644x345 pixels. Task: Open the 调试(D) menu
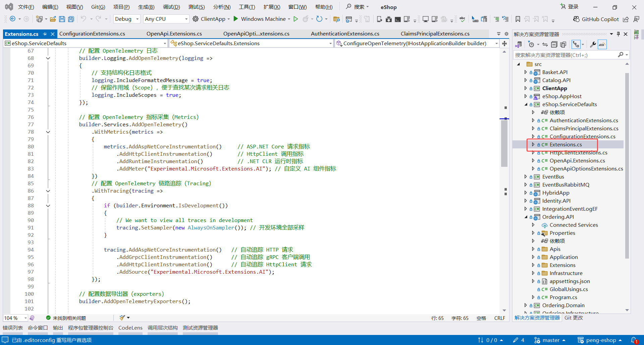tap(171, 7)
